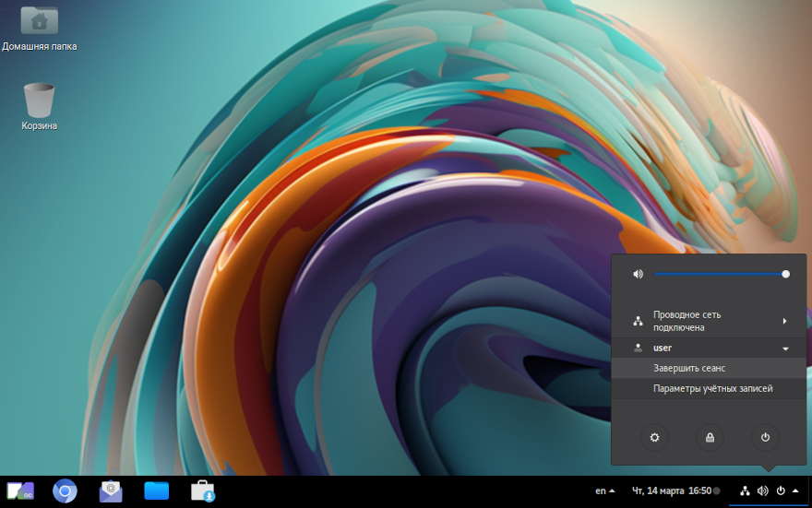812x508 pixels.
Task: Open the blue file manager folder
Action: point(157,491)
